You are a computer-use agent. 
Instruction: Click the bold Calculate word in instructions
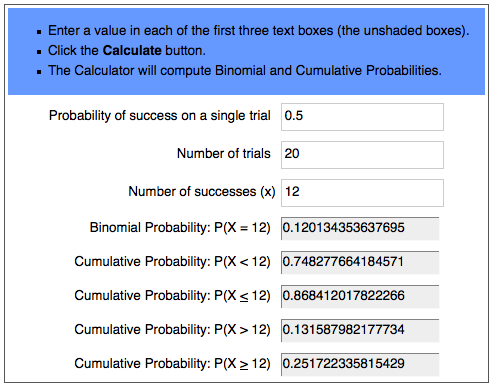[132, 51]
